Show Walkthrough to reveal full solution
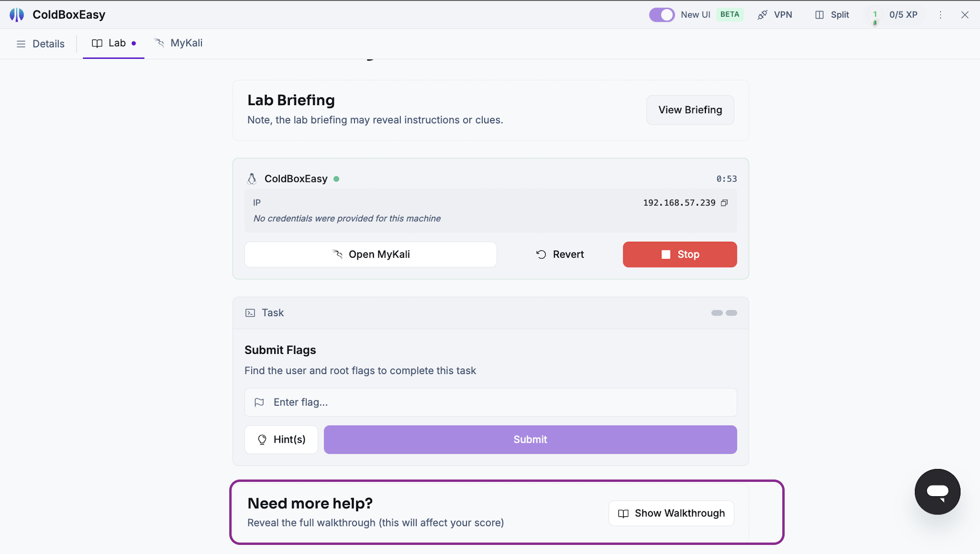980x554 pixels. pyautogui.click(x=671, y=513)
